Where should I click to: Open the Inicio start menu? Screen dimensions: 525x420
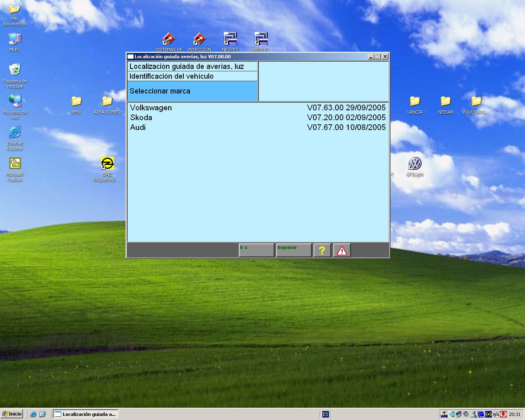coord(12,414)
